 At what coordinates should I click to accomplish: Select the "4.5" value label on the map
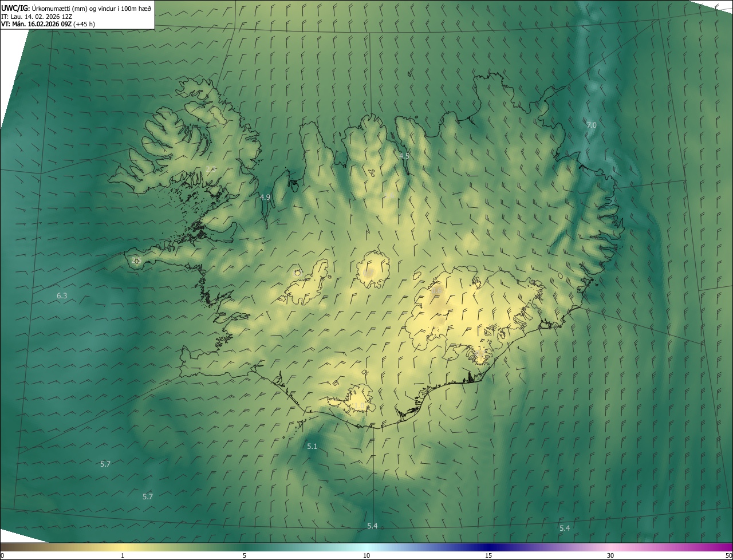404,156
